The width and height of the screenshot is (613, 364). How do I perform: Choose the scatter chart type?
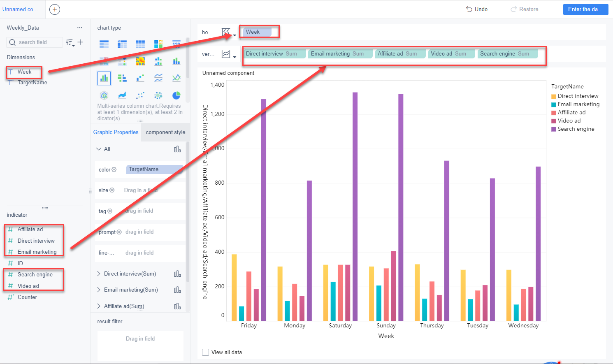click(x=140, y=95)
